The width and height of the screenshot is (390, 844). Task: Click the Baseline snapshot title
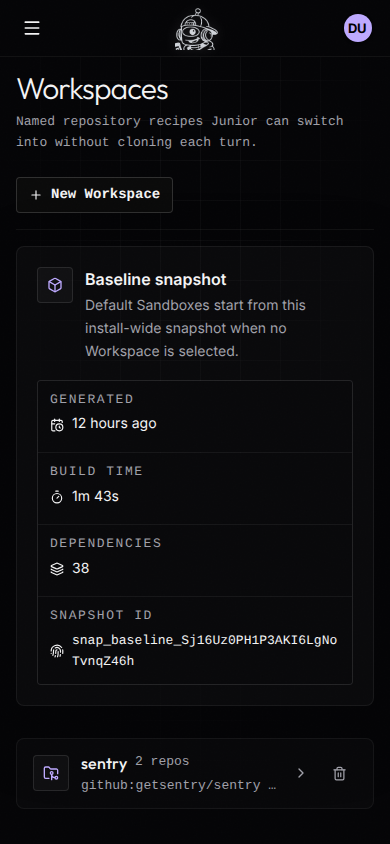point(156,279)
